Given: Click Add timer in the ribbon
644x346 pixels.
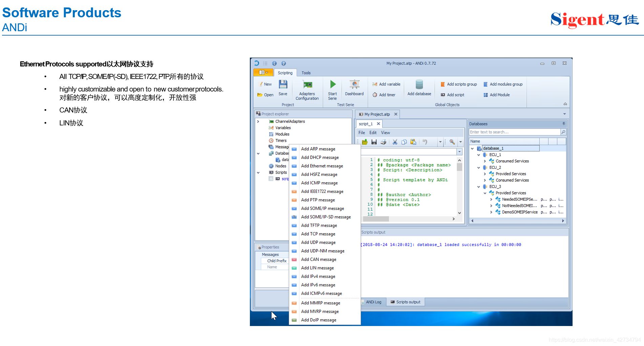Looking at the screenshot, I should click(x=384, y=95).
